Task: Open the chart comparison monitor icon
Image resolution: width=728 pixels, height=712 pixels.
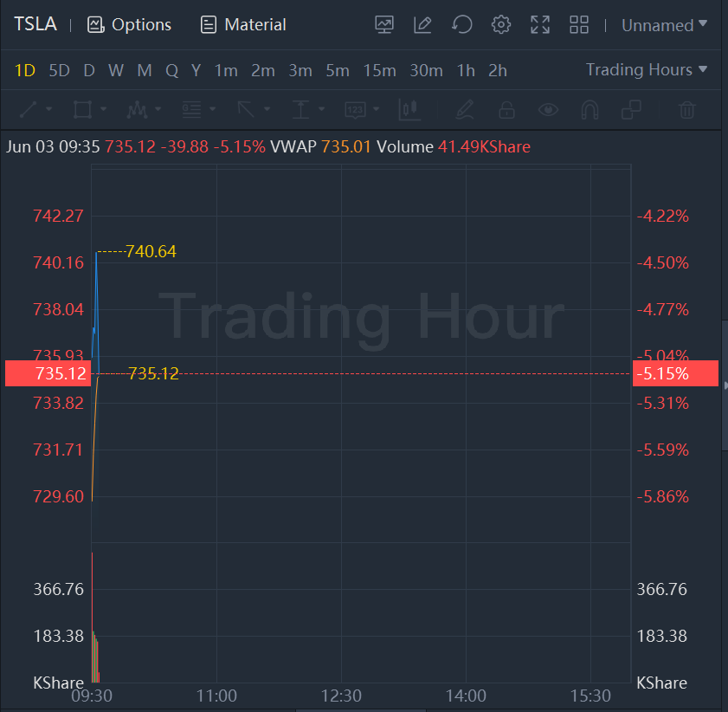Action: click(x=384, y=25)
